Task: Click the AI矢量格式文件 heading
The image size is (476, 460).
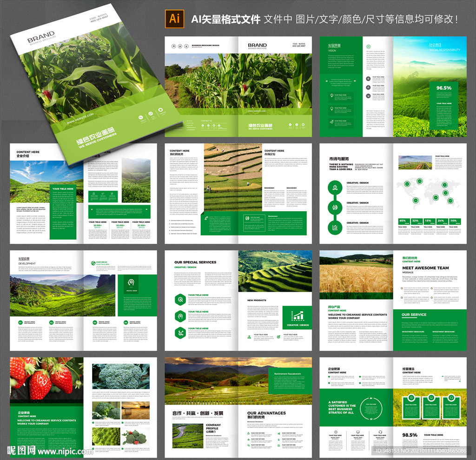Action: (x=225, y=20)
